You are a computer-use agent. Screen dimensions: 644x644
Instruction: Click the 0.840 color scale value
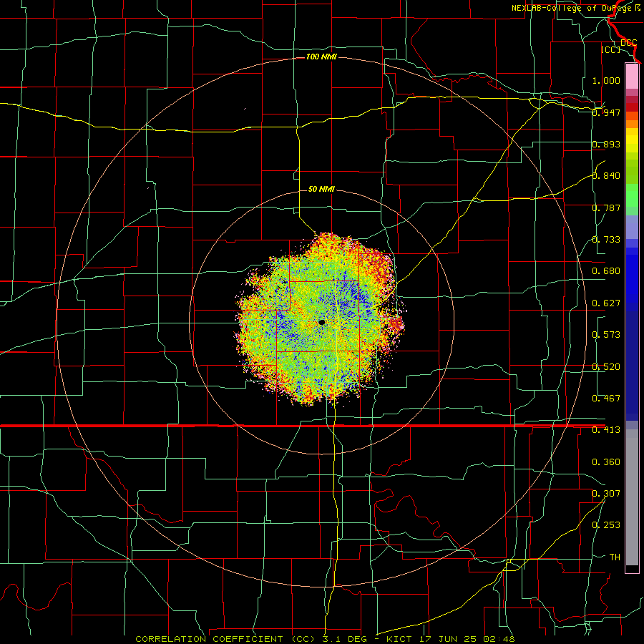point(606,176)
